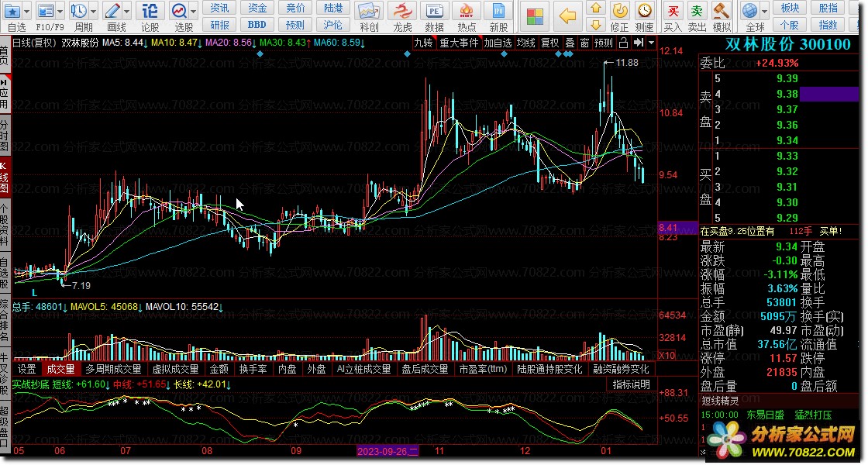Click the 卖出 sell icon

coord(697,11)
